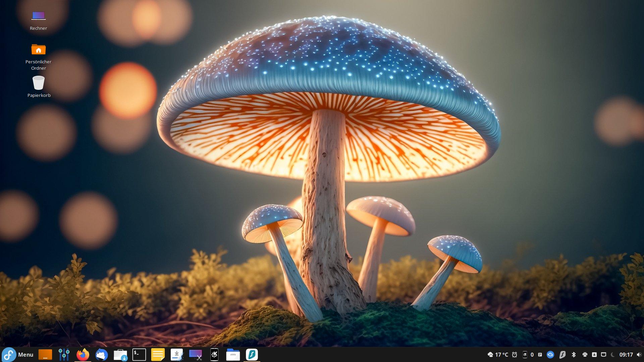The image size is (644, 362).
Task: Open the Bluetooth tray icon
Action: click(574, 355)
